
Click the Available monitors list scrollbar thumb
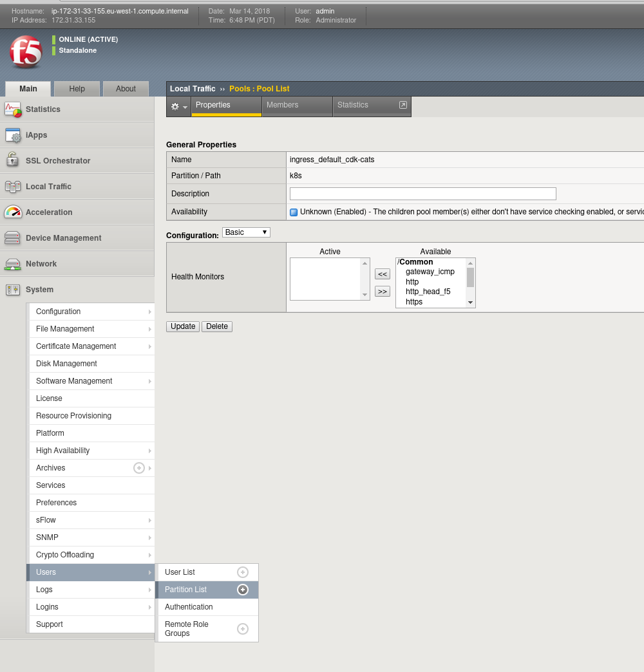point(470,277)
